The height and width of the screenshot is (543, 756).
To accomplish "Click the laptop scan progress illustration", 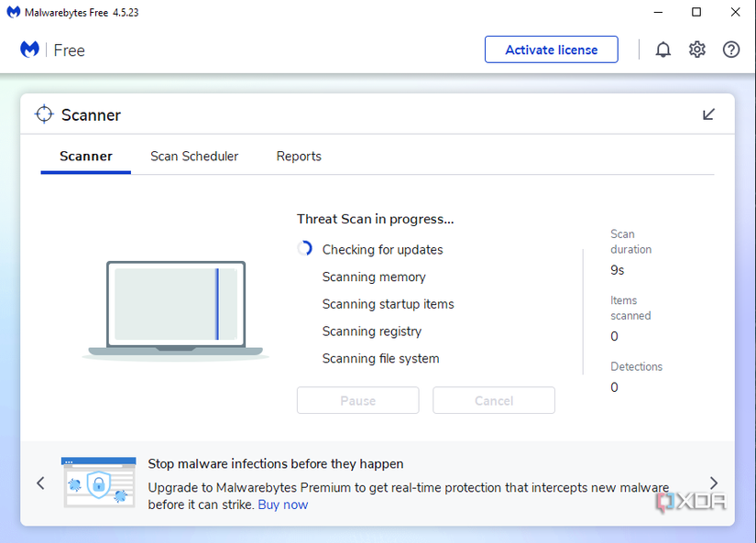I will coord(176,310).
